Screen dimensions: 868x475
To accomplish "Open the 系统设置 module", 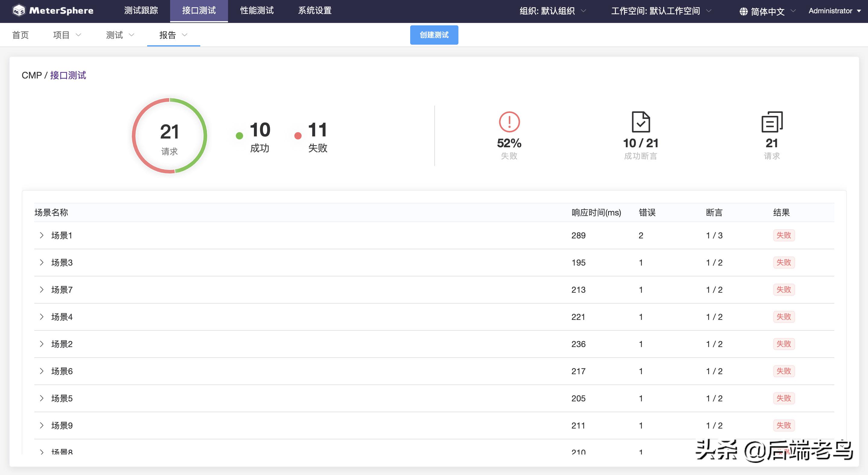I will click(315, 11).
